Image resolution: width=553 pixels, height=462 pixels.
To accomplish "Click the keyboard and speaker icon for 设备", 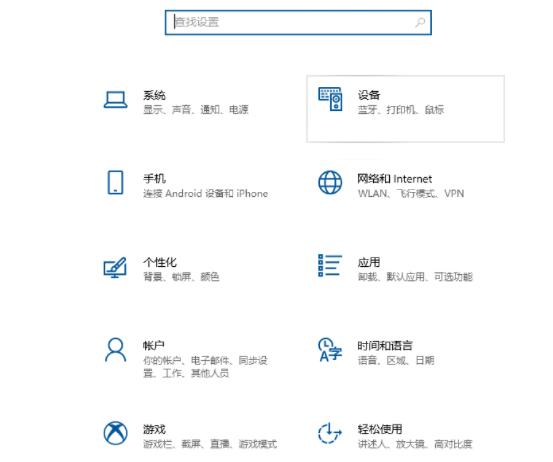I will pos(330,99).
